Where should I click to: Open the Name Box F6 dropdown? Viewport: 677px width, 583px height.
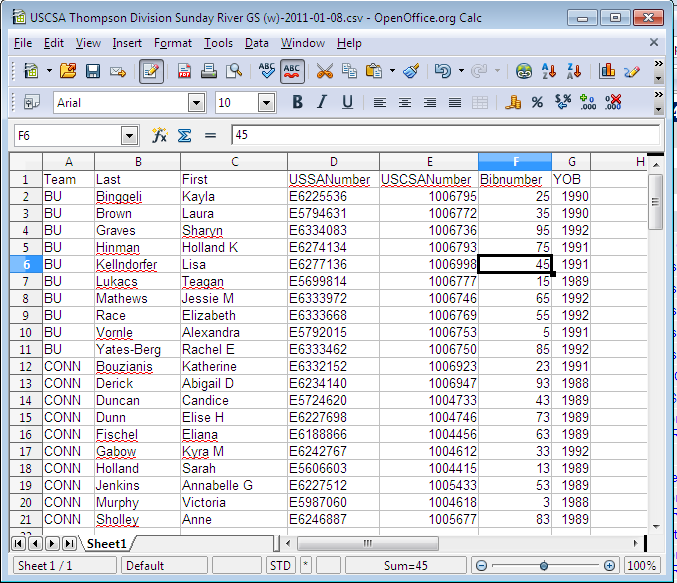coord(129,136)
